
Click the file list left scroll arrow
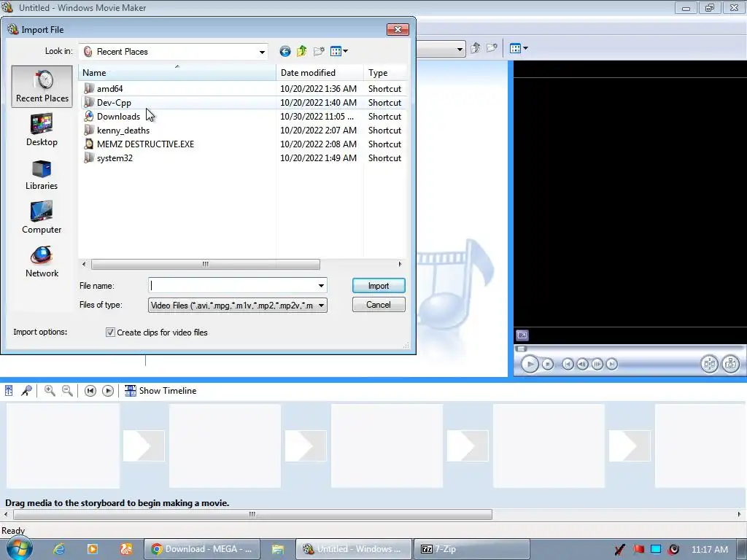pyautogui.click(x=85, y=264)
